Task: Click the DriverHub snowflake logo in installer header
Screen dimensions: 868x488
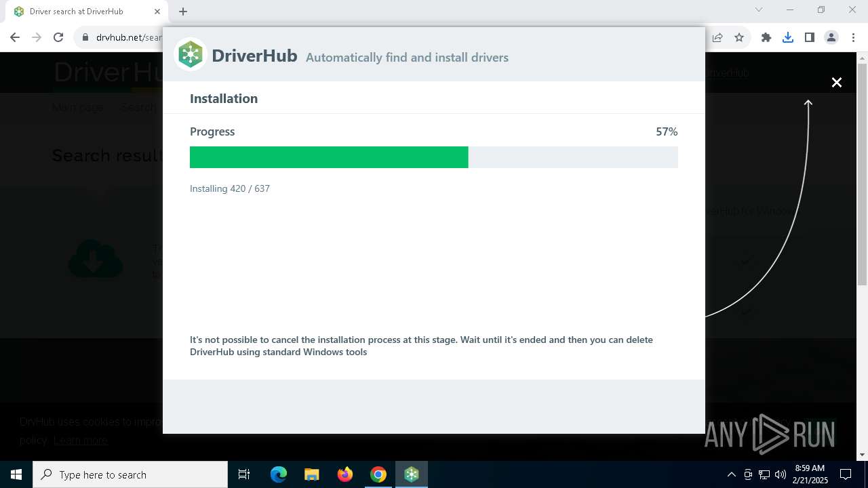Action: 191,54
